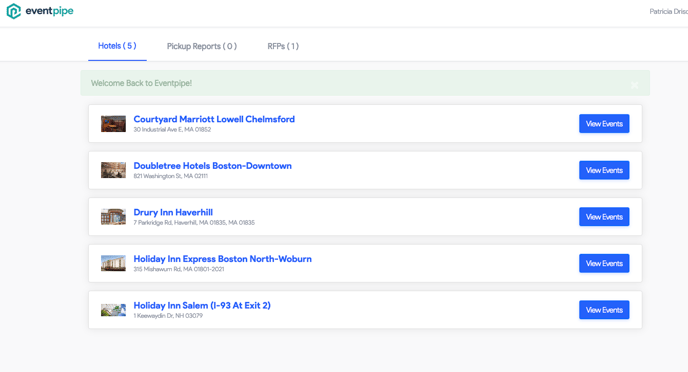The image size is (688, 372).
Task: Select address 30 Industrial Ave E, MA 01852
Action: tap(172, 129)
